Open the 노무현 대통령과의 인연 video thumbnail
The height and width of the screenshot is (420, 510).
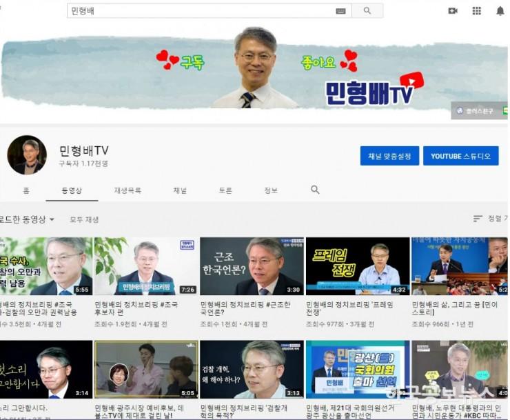click(460, 370)
